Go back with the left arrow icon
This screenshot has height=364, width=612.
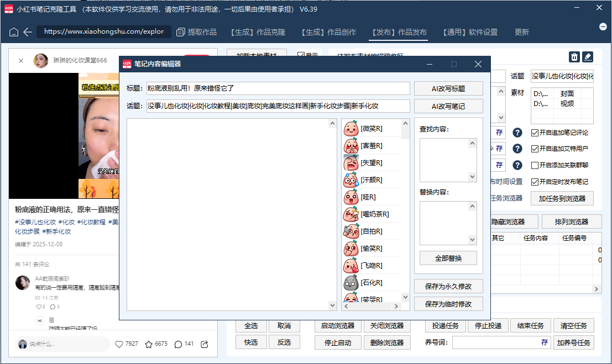(27, 32)
